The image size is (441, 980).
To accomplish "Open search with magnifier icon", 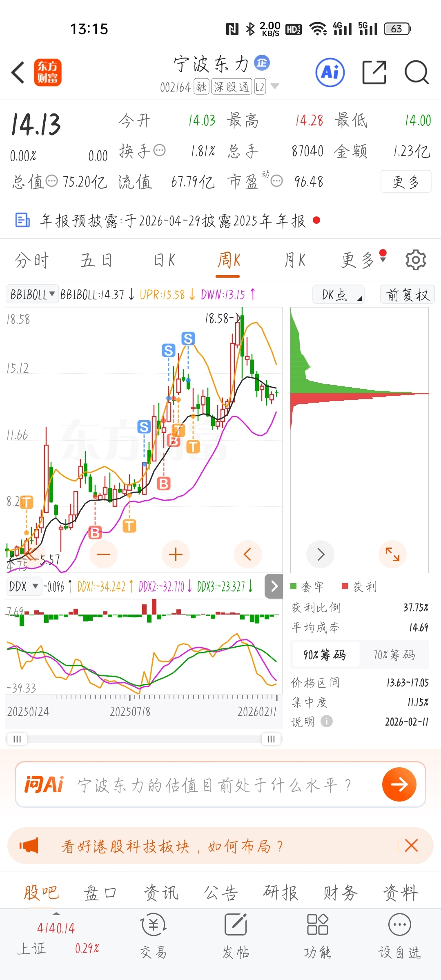I will (x=416, y=72).
